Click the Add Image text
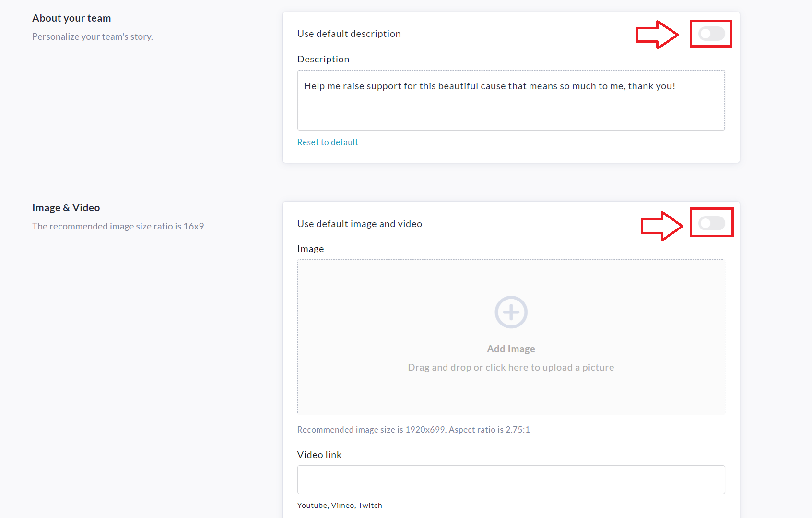This screenshot has height=518, width=812. coord(511,349)
